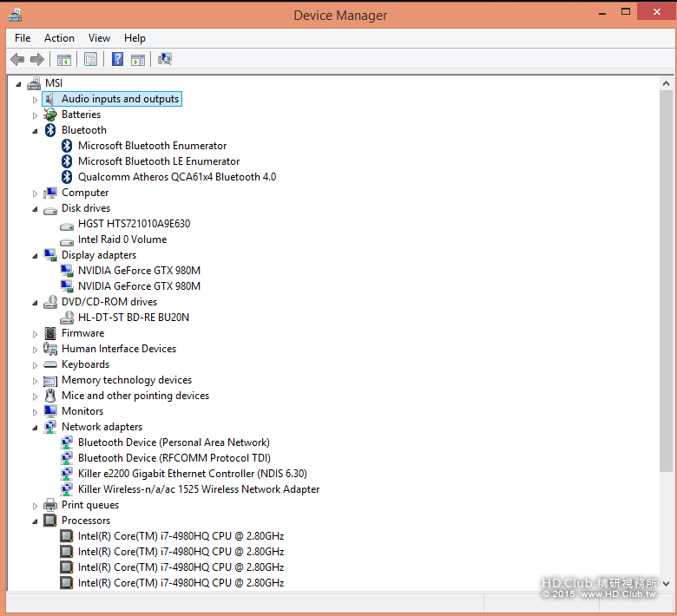Select Killer e2200 Gigabit Ethernet Controller
677x616 pixels.
pos(193,474)
